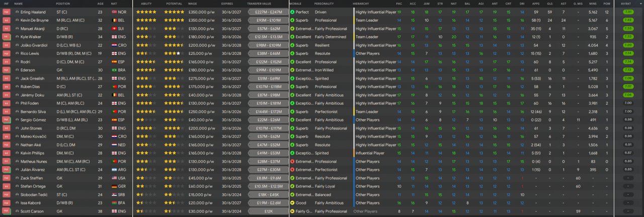Click the Norway flag in Haaland's row
Viewport: 644px width, 217px height.
click(114, 12)
